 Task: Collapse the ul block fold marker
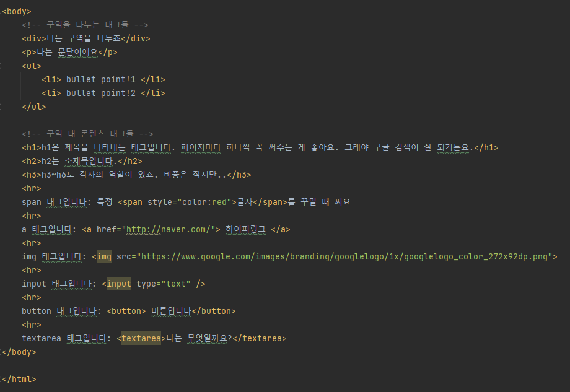tap(1, 66)
